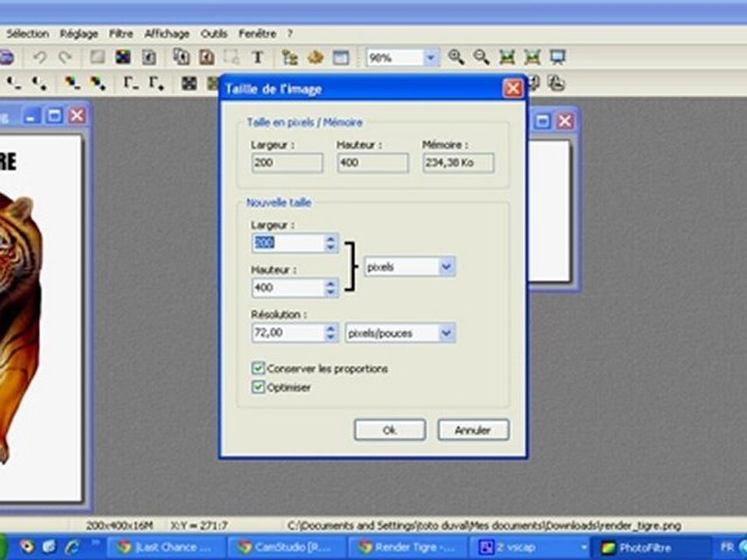Click the render_tigre.png file path text
This screenshot has height=560, width=747.
pyautogui.click(x=484, y=526)
